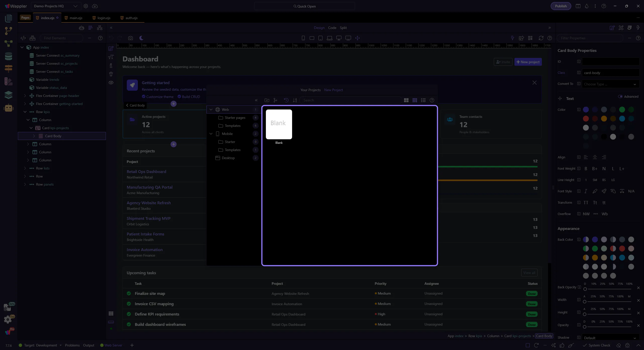Click the refresh design view icon
This screenshot has height=350, width=644.
point(541,38)
